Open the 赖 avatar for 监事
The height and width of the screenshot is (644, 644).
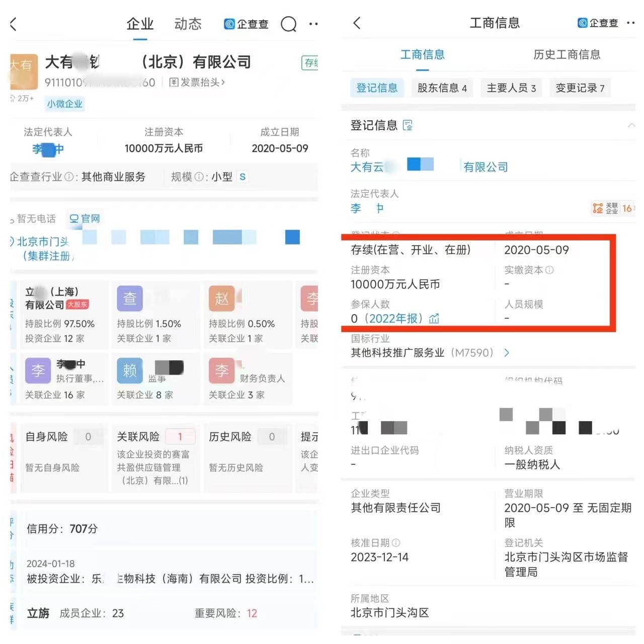[x=130, y=371]
